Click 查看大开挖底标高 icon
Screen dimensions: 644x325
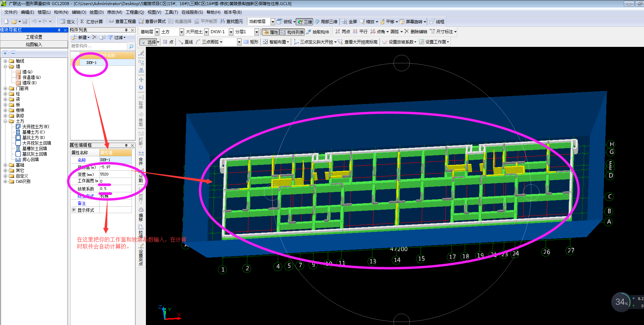point(340,42)
